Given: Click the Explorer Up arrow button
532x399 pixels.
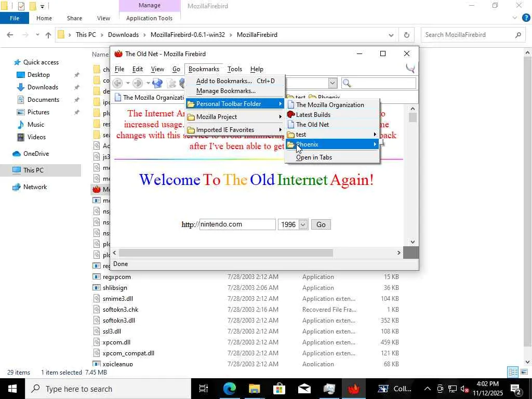Looking at the screenshot, I should click(x=48, y=35).
